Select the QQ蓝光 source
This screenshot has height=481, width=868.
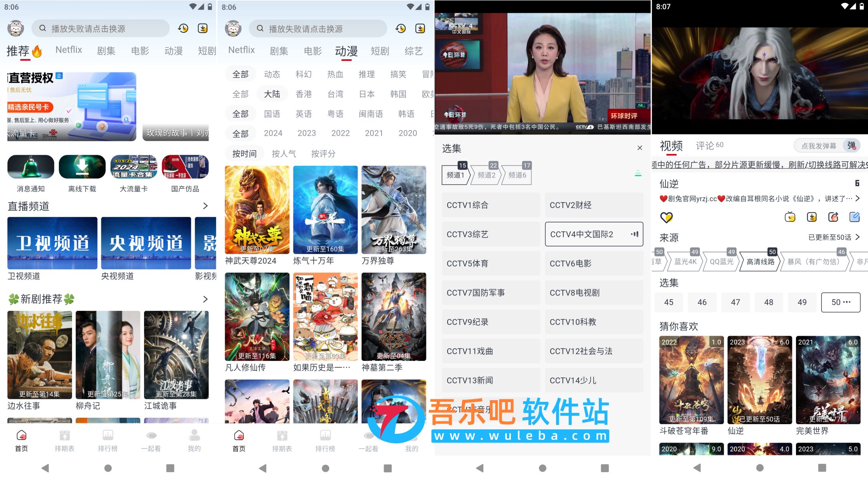[721, 262]
